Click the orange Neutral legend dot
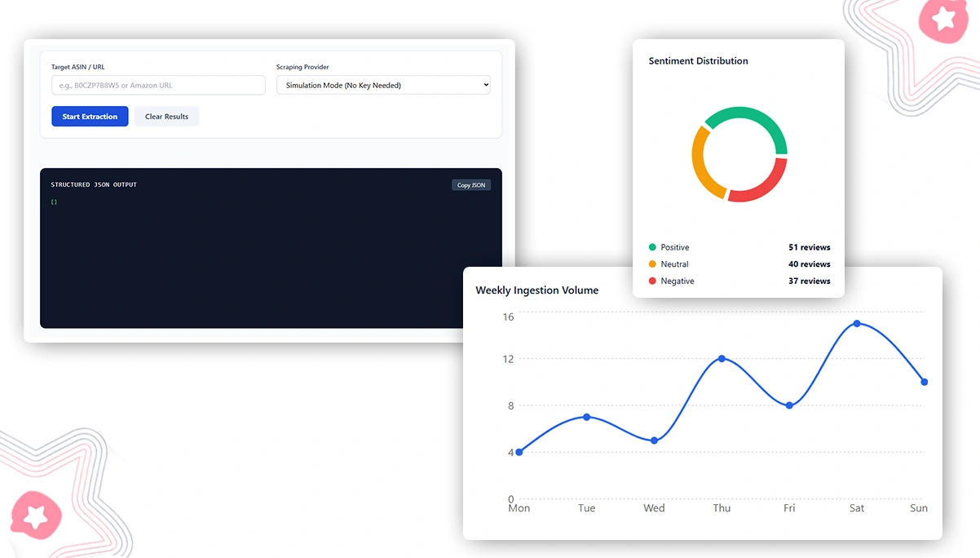The height and width of the screenshot is (558, 980). click(x=651, y=263)
